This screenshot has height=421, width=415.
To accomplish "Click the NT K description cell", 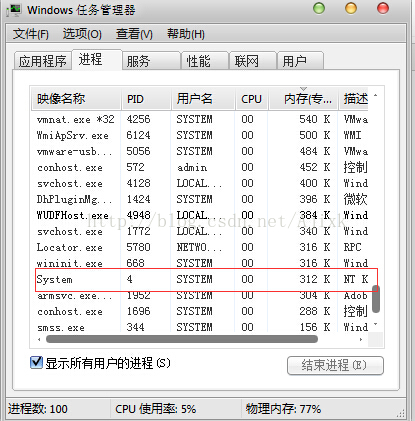I will (x=356, y=279).
